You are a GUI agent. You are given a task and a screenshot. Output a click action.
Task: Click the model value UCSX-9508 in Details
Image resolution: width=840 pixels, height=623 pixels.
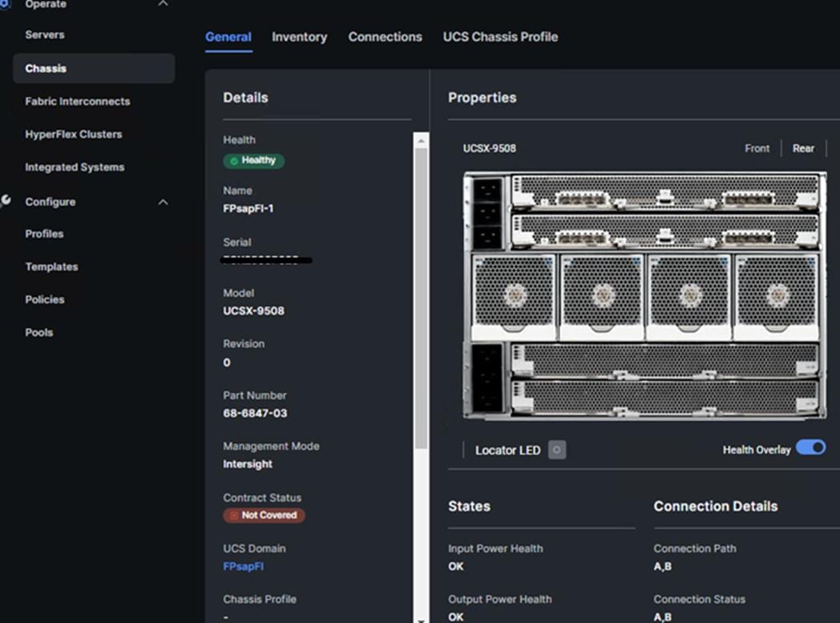coord(253,311)
